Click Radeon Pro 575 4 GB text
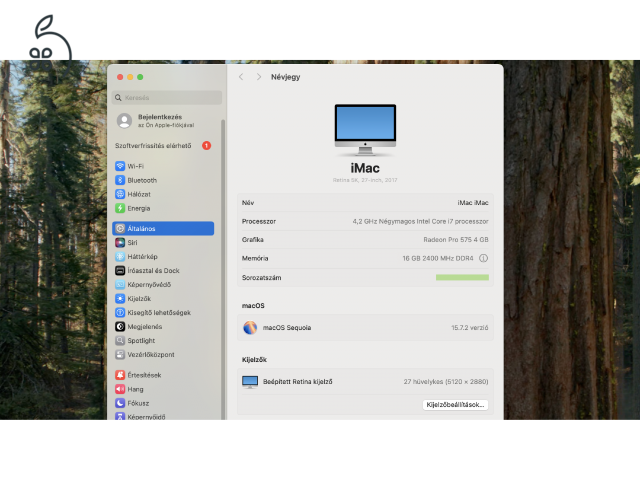 click(x=456, y=240)
